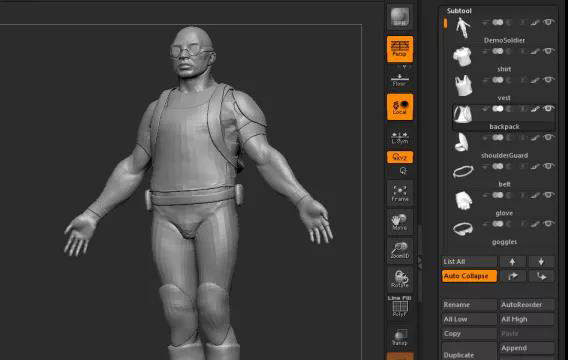Toggle the boolean mode switch on glove row
The width and height of the screenshot is (568, 360).
click(498, 195)
